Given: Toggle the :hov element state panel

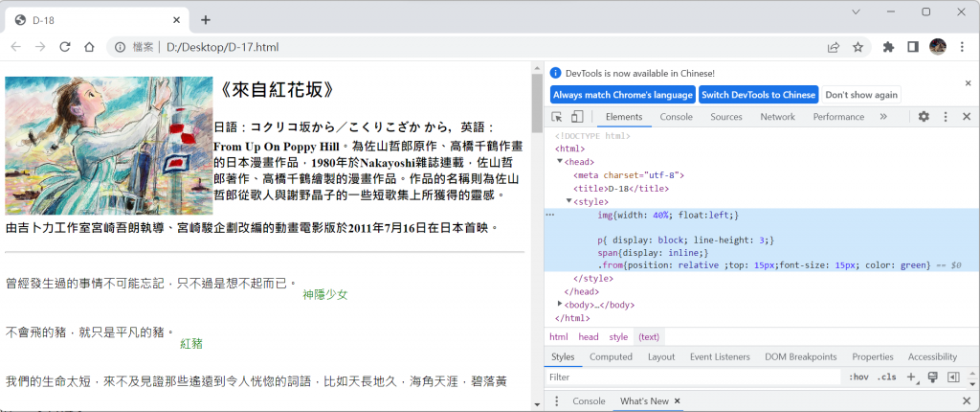Looking at the screenshot, I should [x=858, y=377].
